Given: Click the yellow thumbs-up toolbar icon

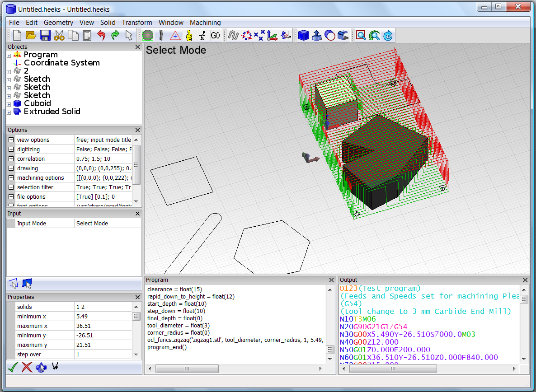Looking at the screenshot, I should coord(189,35).
